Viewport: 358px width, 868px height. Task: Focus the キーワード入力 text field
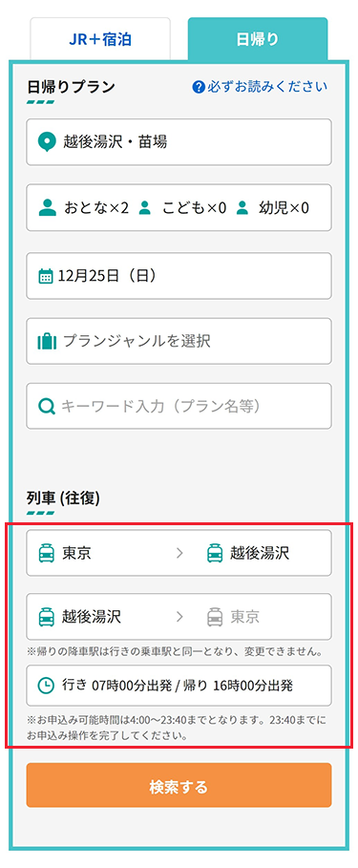(179, 406)
